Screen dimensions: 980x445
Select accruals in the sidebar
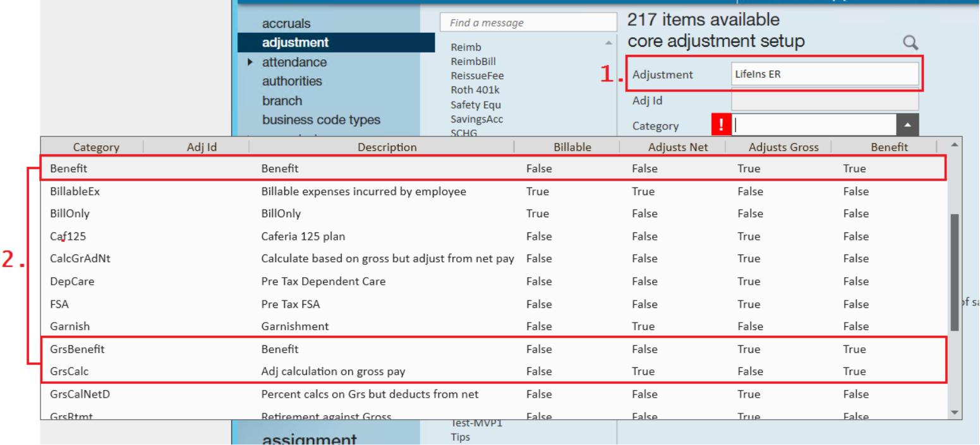click(286, 23)
